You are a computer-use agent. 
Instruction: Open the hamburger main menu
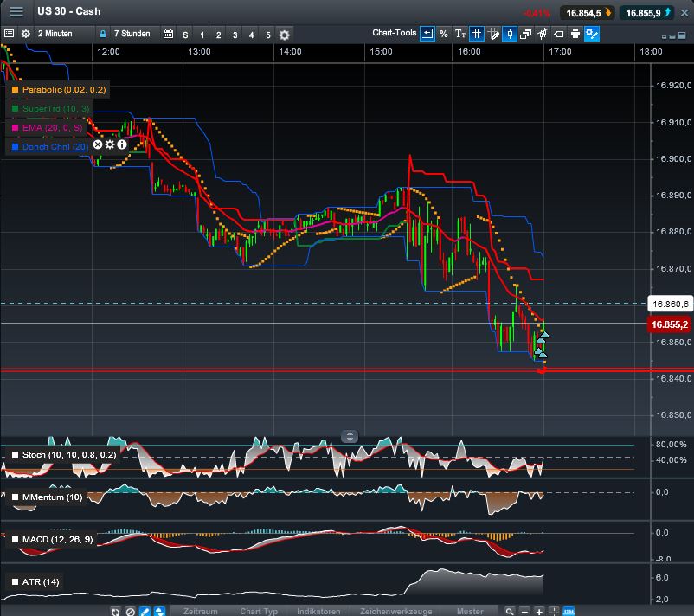coord(16,11)
